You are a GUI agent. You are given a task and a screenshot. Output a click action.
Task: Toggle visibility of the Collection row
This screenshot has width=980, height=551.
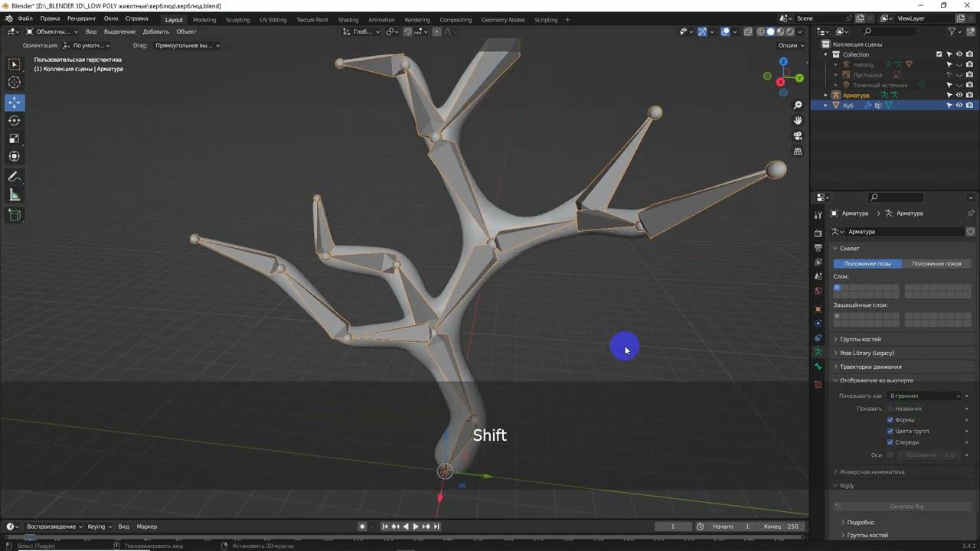tap(959, 54)
